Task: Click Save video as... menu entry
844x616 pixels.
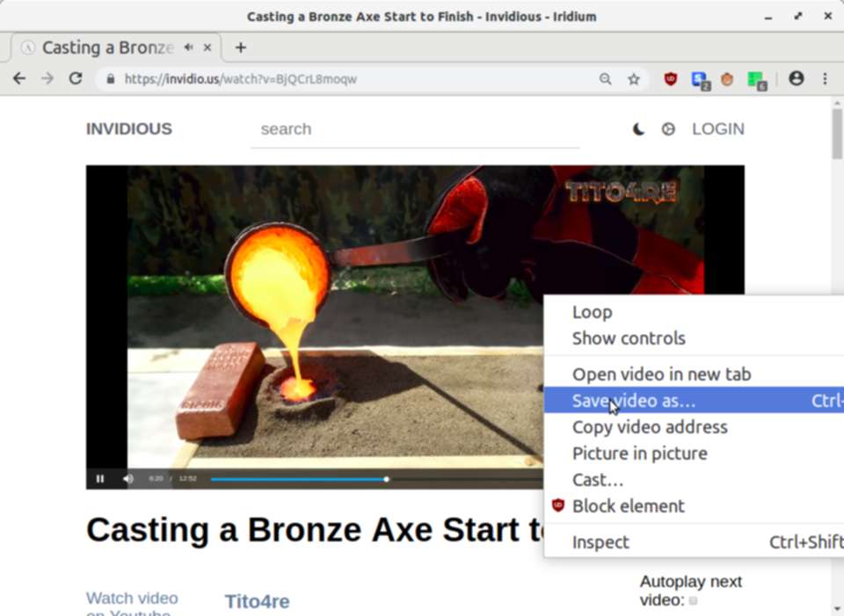Action: [695, 401]
